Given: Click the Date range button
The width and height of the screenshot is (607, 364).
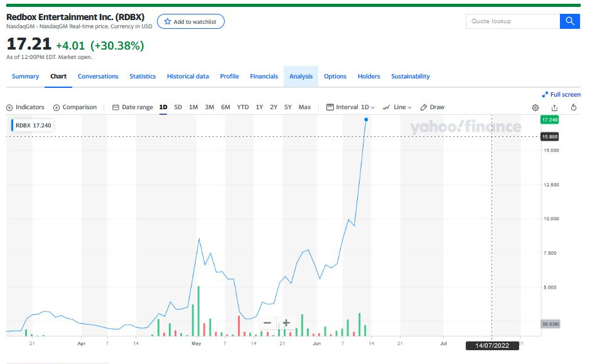Looking at the screenshot, I should pyautogui.click(x=133, y=107).
